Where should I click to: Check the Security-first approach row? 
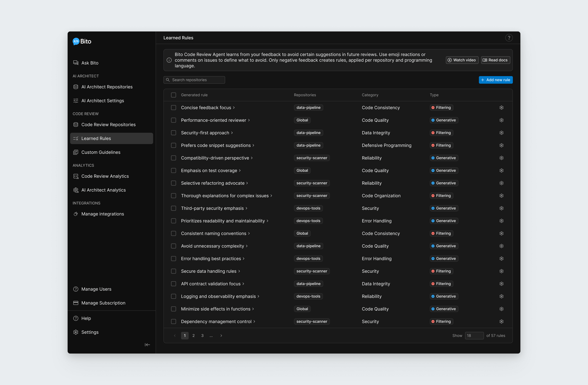coord(173,133)
